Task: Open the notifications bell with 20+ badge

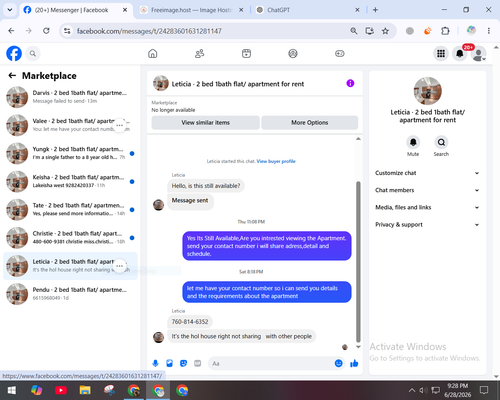Action: point(460,53)
